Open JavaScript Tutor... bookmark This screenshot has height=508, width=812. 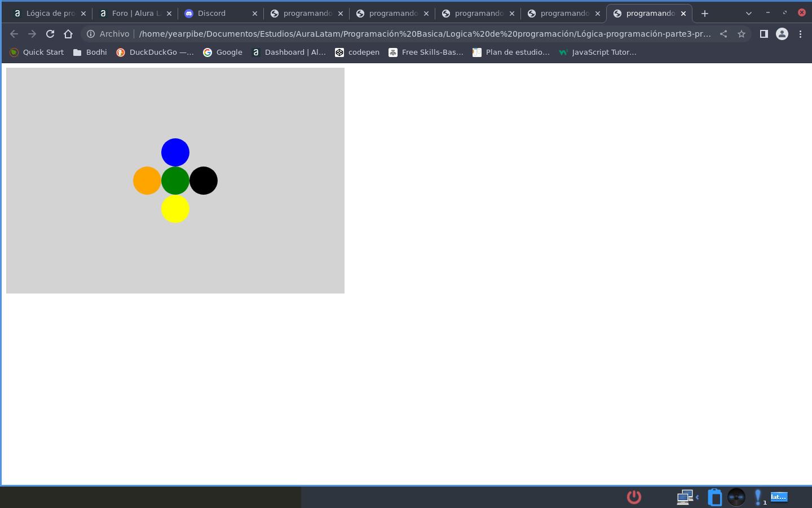(x=598, y=52)
